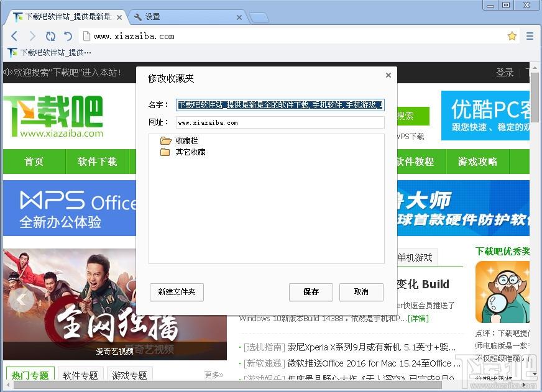Open the 首页 navigation item

tap(34, 162)
